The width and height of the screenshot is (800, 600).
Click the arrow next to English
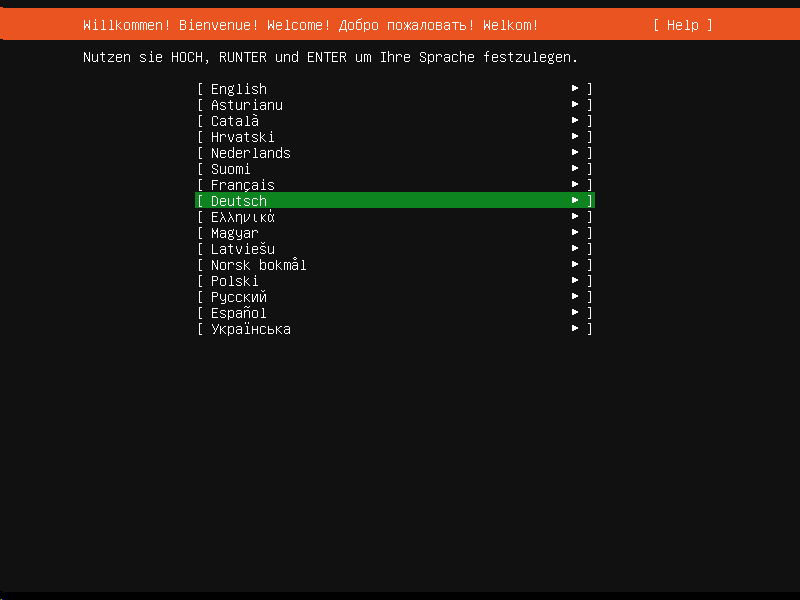tap(575, 89)
